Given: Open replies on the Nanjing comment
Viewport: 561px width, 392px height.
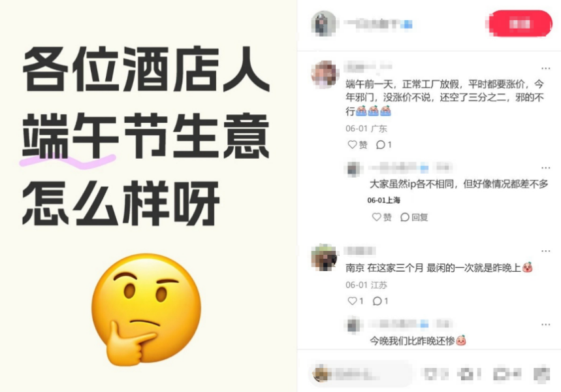Looking at the screenshot, I should [x=380, y=301].
